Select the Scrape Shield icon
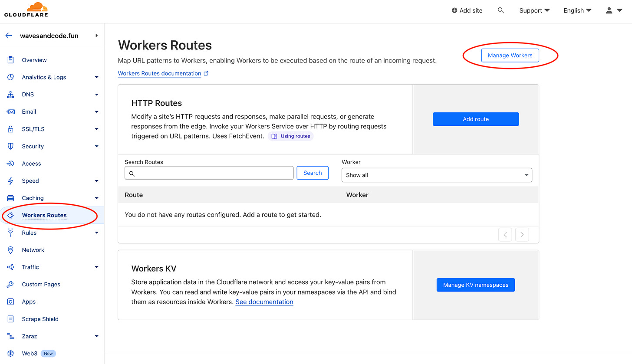632x364 pixels. click(10, 319)
